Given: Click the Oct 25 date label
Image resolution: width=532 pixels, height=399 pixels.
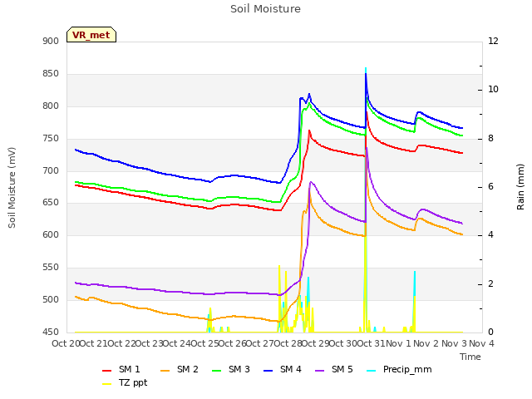Looking at the screenshot, I should point(205,343).
